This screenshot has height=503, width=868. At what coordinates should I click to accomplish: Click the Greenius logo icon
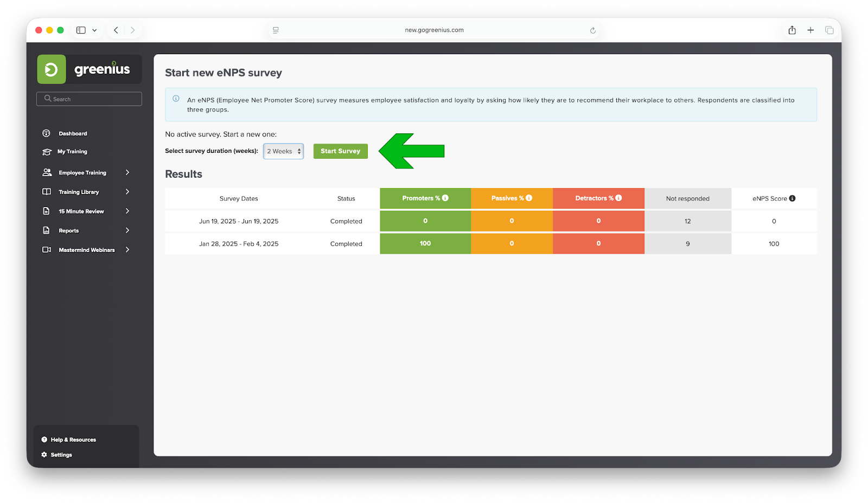[52, 69]
